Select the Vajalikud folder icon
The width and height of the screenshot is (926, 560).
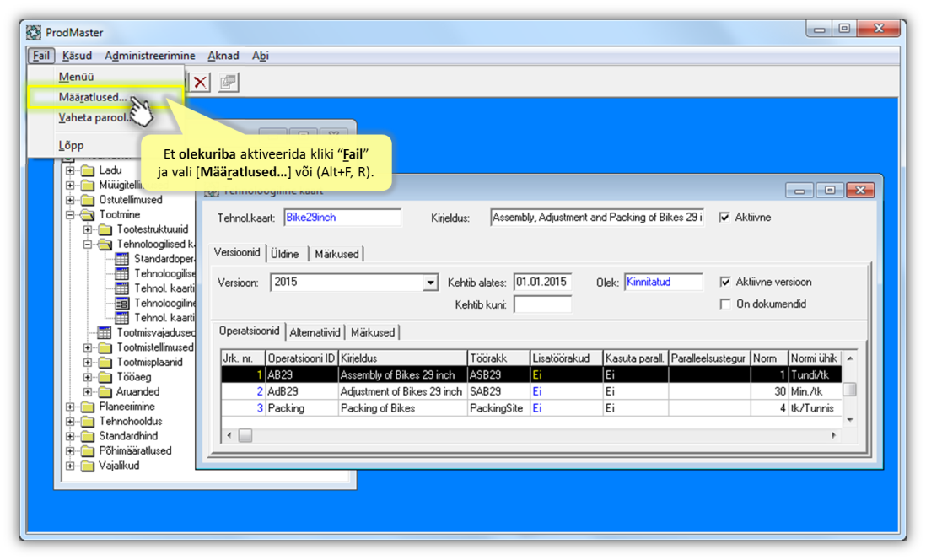(88, 466)
